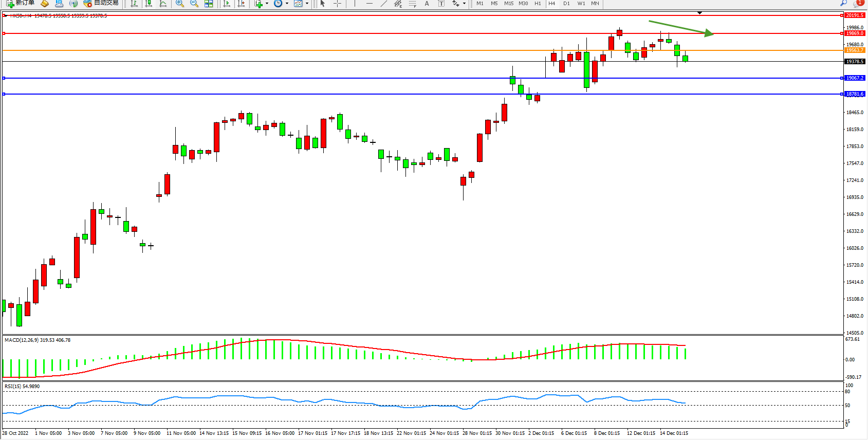Pick the Fibonacci Retracement tool

point(412,3)
